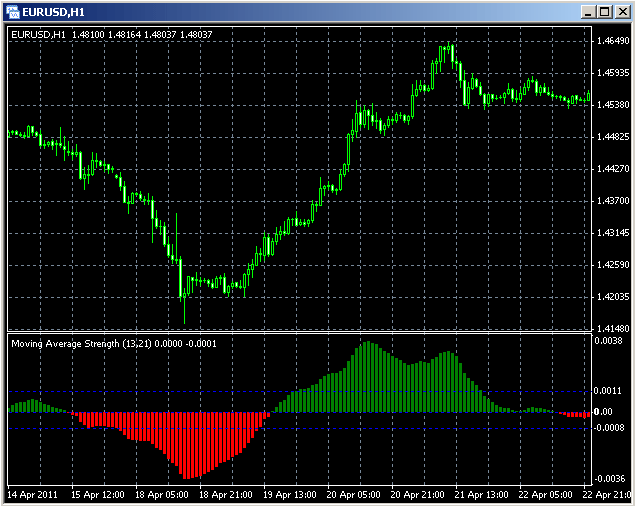Image resolution: width=635 pixels, height=506 pixels.
Task: Click the 1.42590 price scale label
Action: click(613, 265)
